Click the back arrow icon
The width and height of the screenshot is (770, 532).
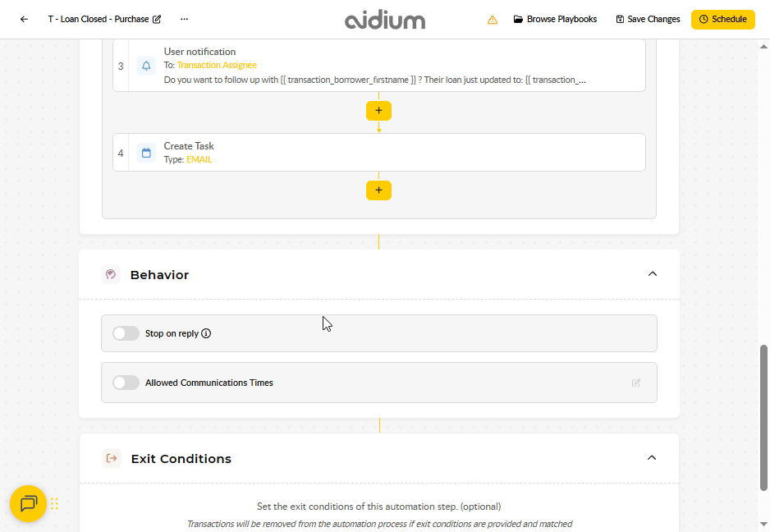click(24, 19)
